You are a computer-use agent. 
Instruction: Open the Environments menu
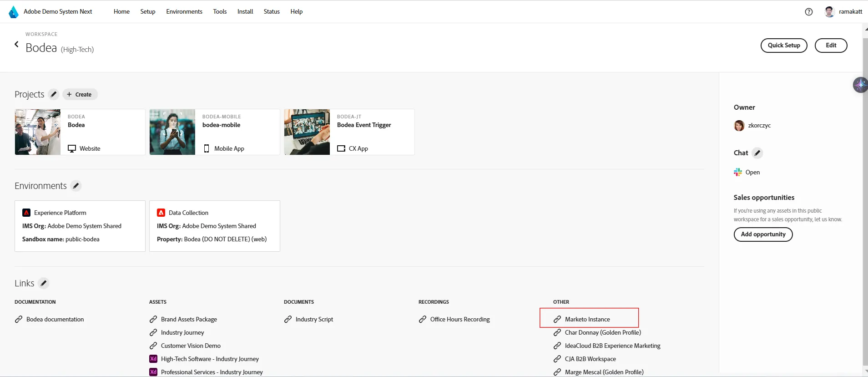(184, 12)
